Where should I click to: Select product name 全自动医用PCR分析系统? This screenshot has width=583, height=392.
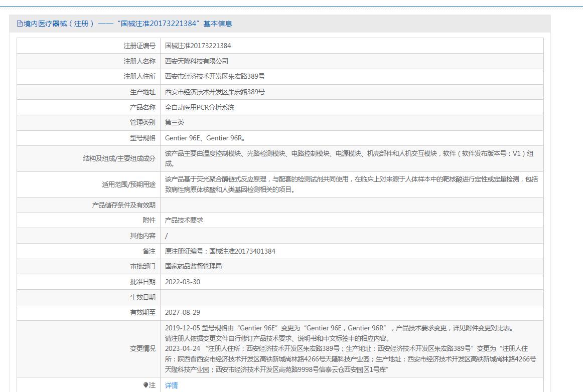tap(199, 107)
